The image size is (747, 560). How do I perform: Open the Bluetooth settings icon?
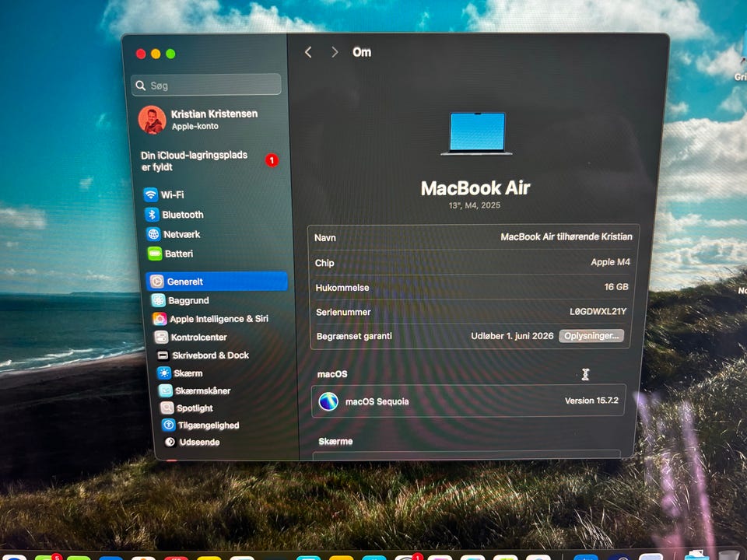click(152, 215)
